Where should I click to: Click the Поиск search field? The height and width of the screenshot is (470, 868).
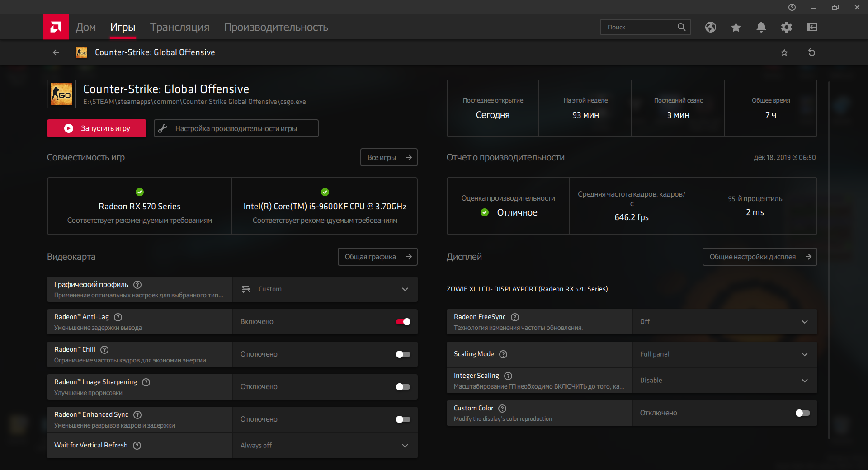645,27
